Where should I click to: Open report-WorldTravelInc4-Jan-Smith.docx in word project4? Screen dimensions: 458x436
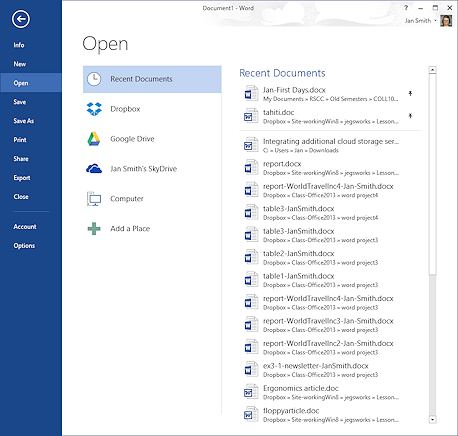[330, 190]
